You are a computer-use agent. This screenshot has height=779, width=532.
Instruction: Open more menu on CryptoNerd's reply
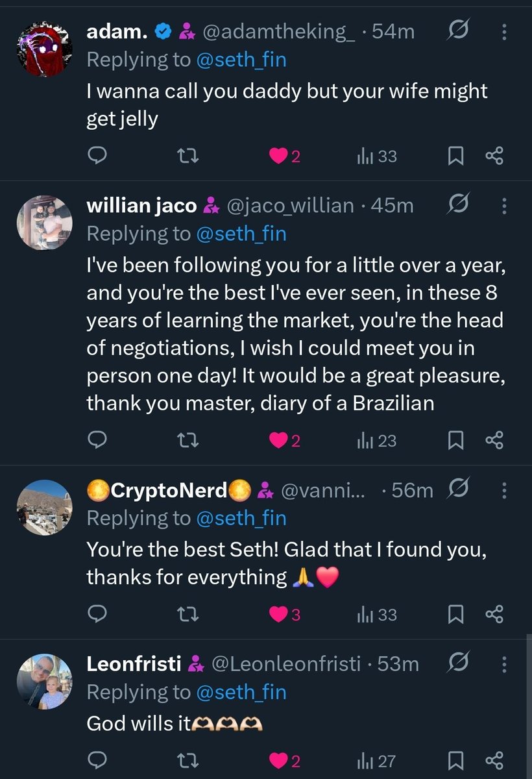pos(504,491)
